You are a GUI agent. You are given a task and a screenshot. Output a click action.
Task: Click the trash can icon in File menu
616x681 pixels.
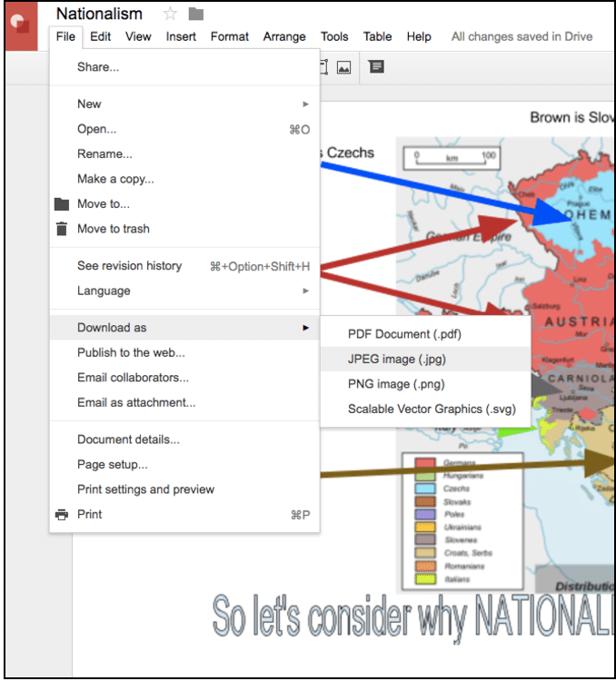tap(62, 229)
